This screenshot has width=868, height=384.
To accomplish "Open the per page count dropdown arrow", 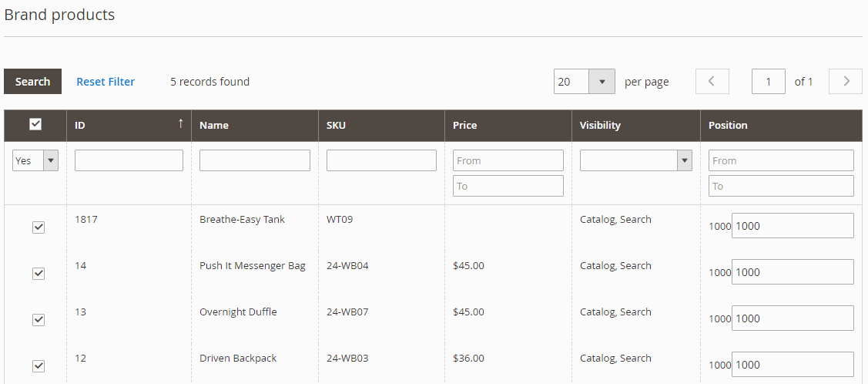I will tap(602, 82).
